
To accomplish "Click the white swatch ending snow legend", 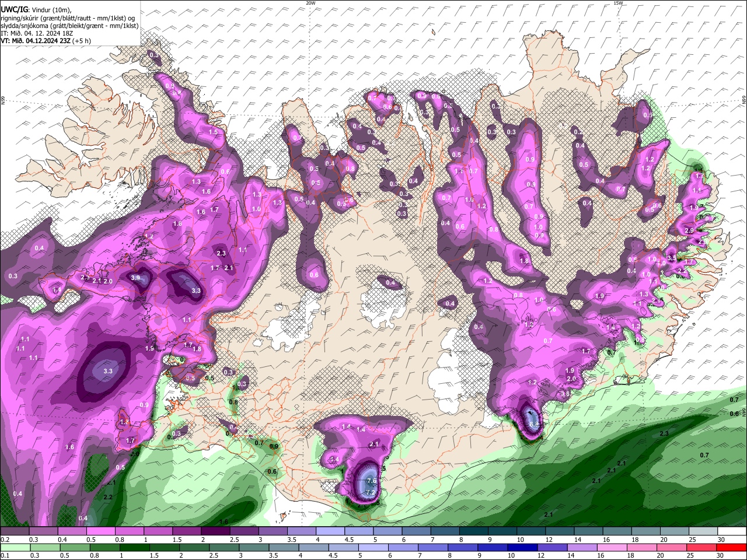I will (x=732, y=531).
